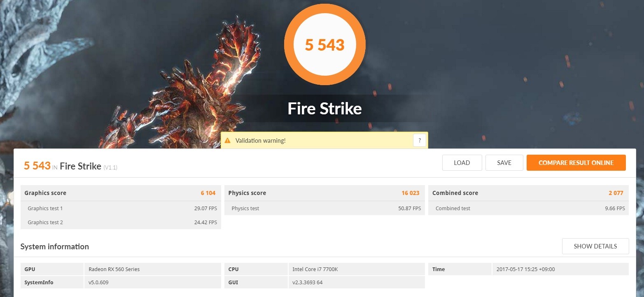Select the Graphics score header row

click(x=121, y=193)
